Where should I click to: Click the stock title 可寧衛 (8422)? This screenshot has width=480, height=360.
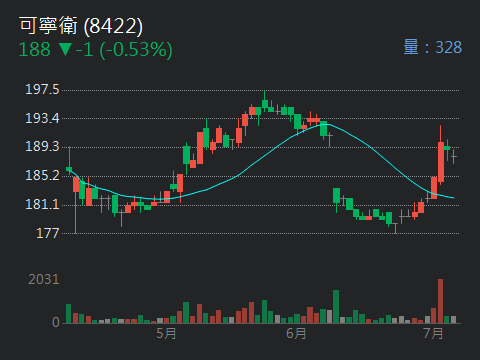[x=81, y=26]
